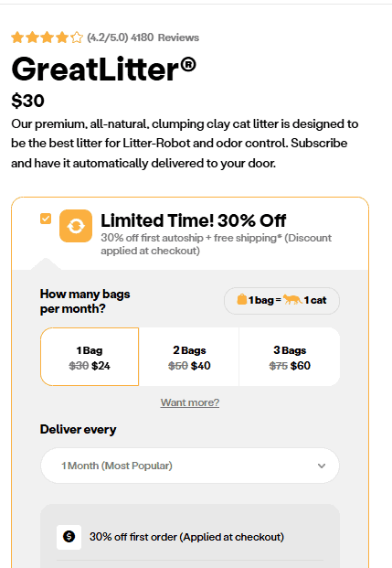392x568 pixels.
Task: Click the registered trademark symbol beside GreatLitter
Action: 188,65
